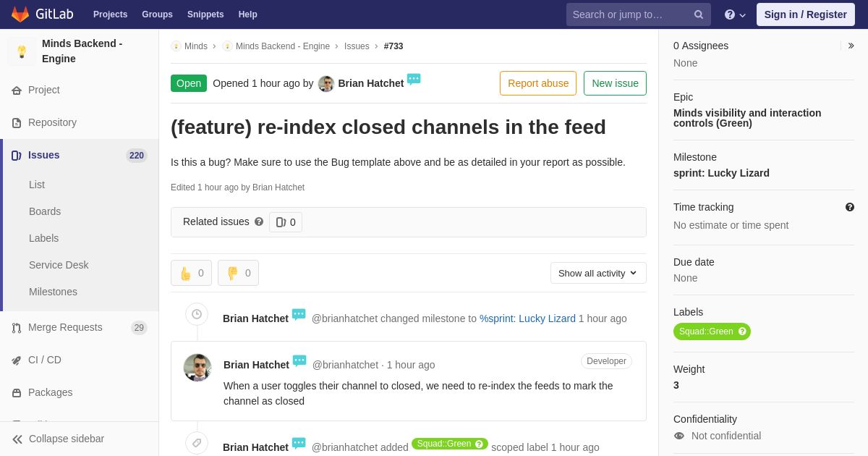The height and width of the screenshot is (456, 868).
Task: Give a thumbs up reaction
Action: click(x=191, y=273)
